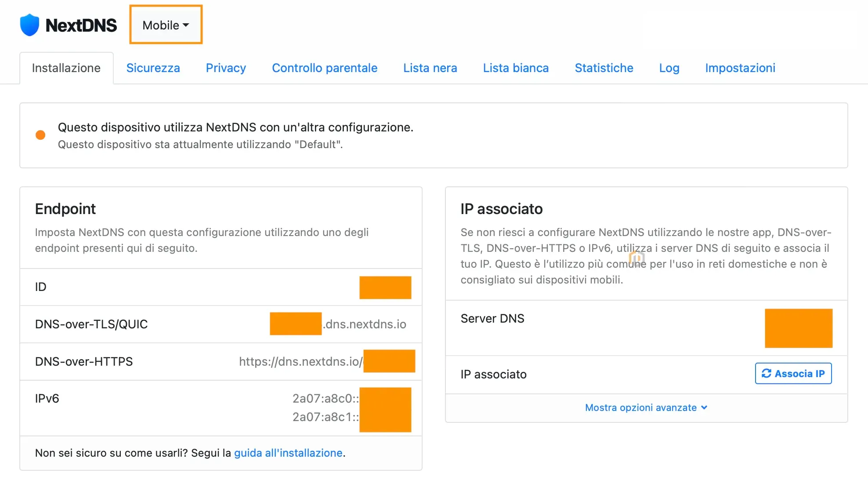Viewport: 868px width, 487px height.
Task: Select the 2a07:a8c1:: IPv6 address
Action: coord(326,417)
